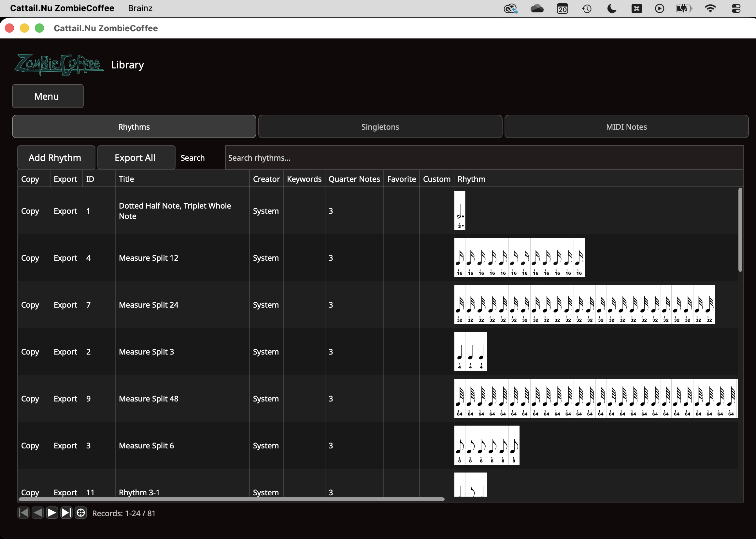Sort by the Creator column header

click(266, 179)
